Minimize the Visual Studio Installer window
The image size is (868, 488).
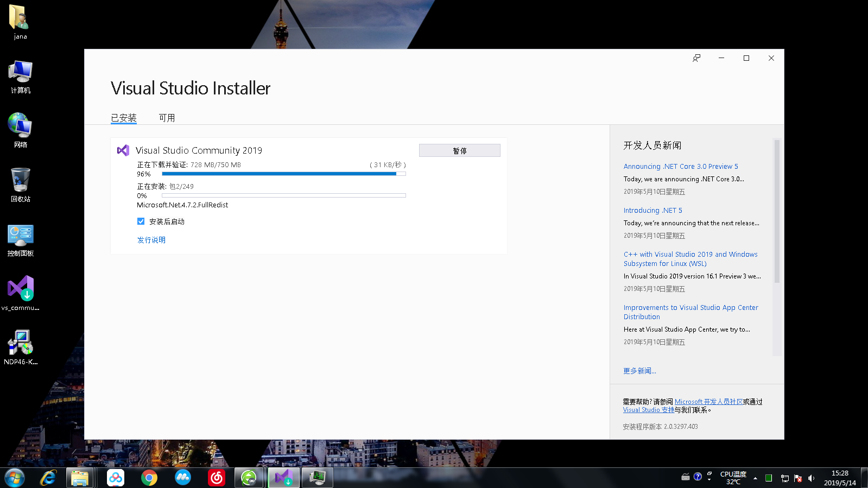721,58
